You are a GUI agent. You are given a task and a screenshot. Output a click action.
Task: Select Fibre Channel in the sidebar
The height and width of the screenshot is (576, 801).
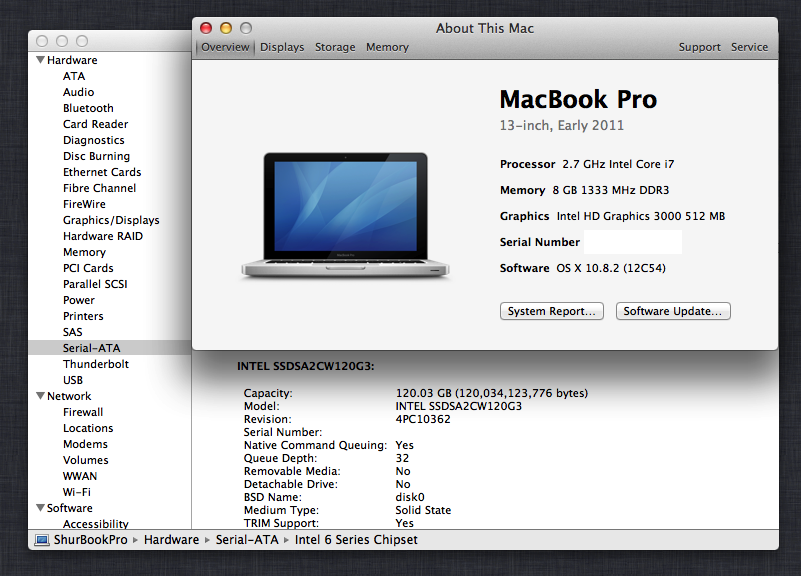coord(100,188)
